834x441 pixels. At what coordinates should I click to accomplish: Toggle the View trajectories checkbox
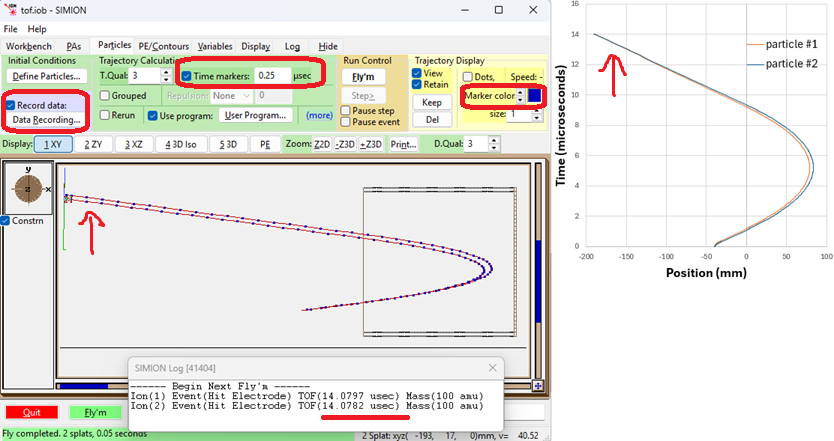(x=417, y=73)
